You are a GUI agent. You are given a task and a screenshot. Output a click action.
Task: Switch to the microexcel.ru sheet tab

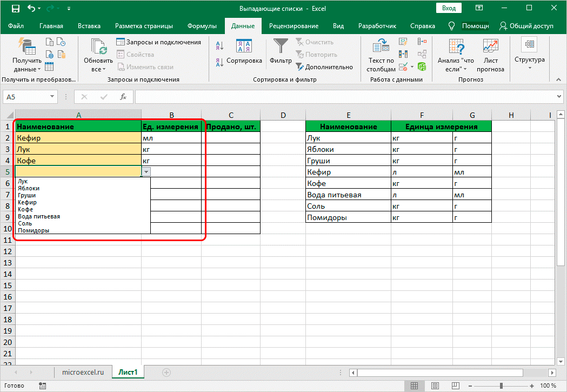pyautogui.click(x=83, y=372)
